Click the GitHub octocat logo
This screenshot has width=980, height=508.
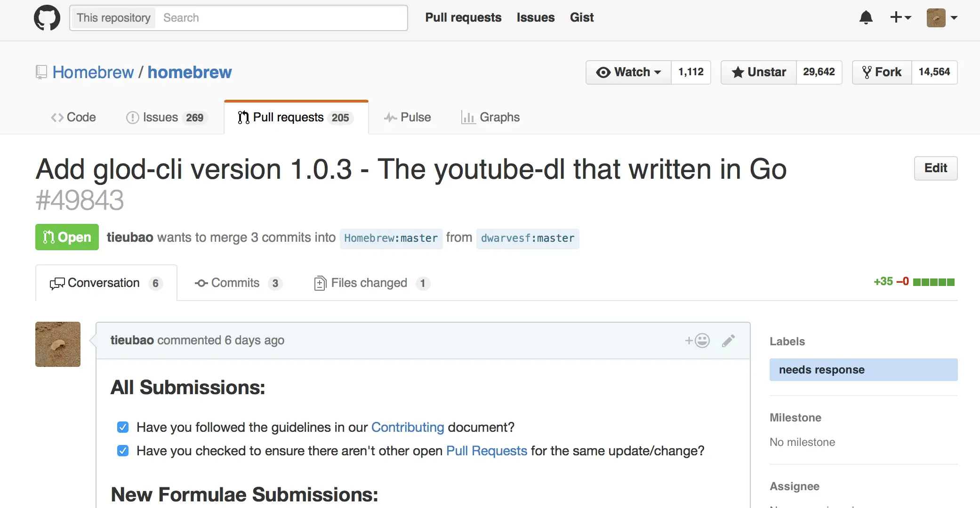tap(47, 18)
